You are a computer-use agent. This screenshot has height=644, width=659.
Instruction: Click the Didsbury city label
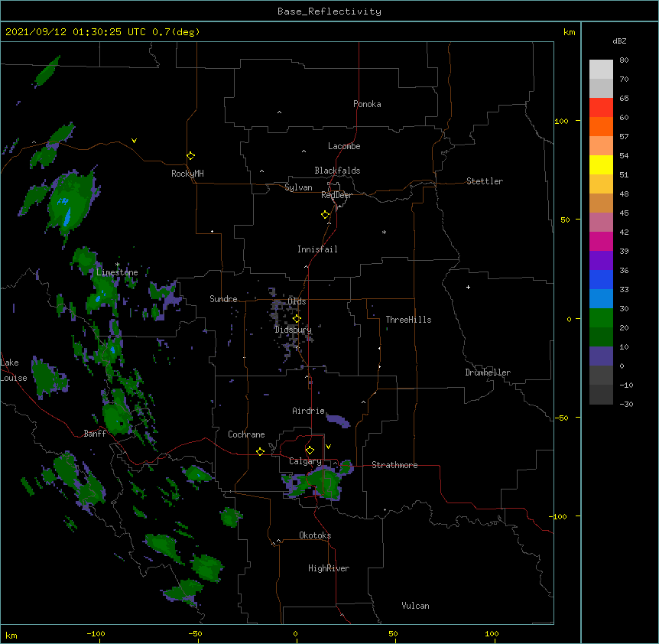point(294,330)
